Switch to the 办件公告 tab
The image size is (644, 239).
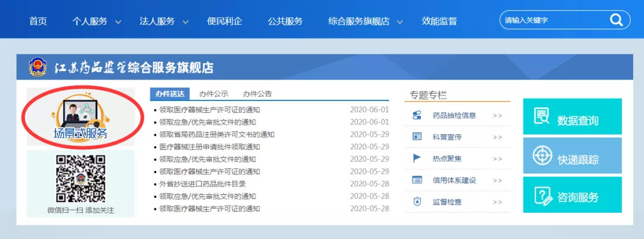click(257, 94)
